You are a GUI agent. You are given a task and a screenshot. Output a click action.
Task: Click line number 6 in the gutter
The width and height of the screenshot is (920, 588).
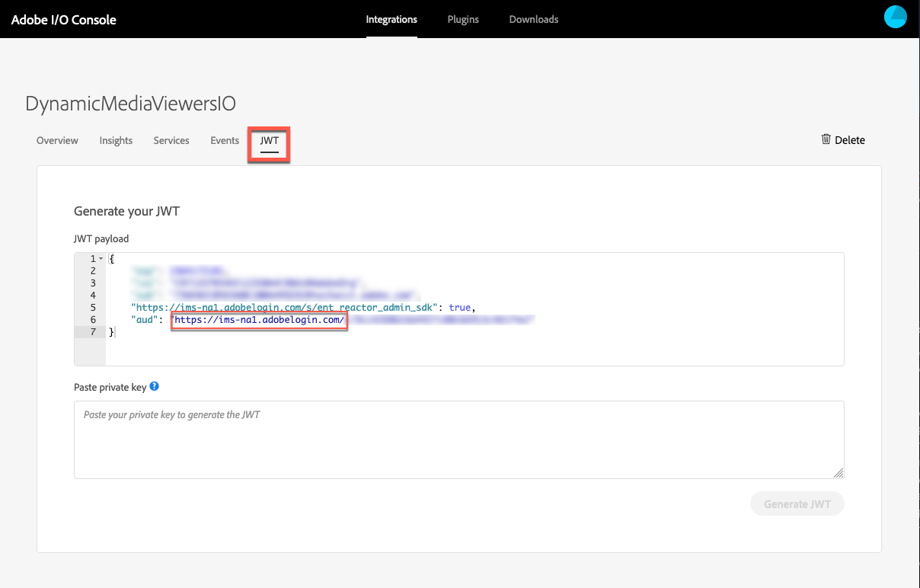(93, 320)
